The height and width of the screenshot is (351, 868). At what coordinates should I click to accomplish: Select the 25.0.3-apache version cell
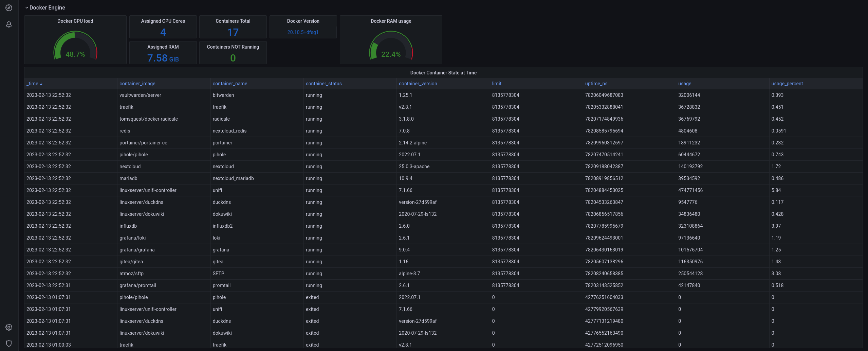tap(443, 166)
